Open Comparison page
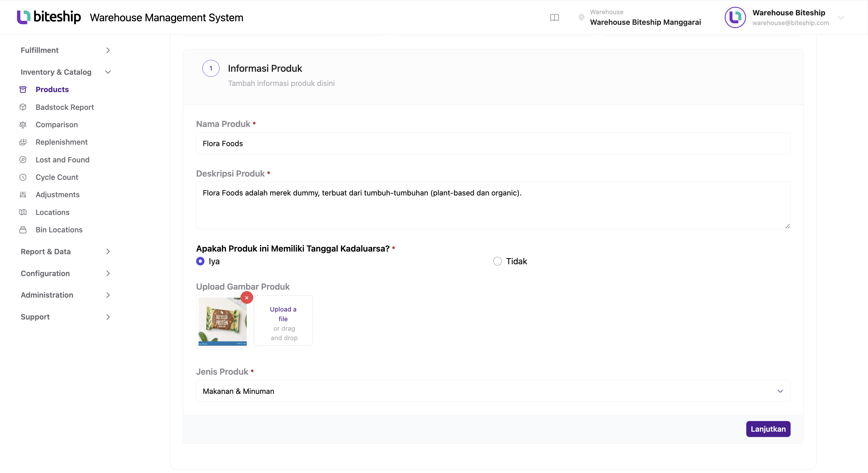The image size is (868, 473). click(x=57, y=125)
